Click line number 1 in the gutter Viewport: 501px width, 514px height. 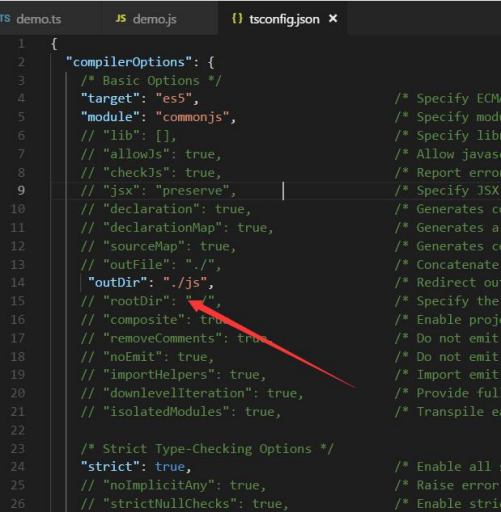(21, 44)
